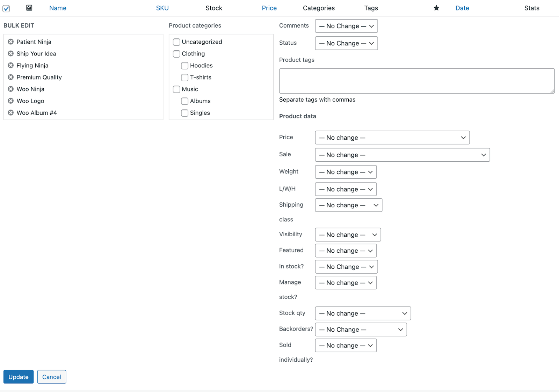Enable the Music product category

176,89
